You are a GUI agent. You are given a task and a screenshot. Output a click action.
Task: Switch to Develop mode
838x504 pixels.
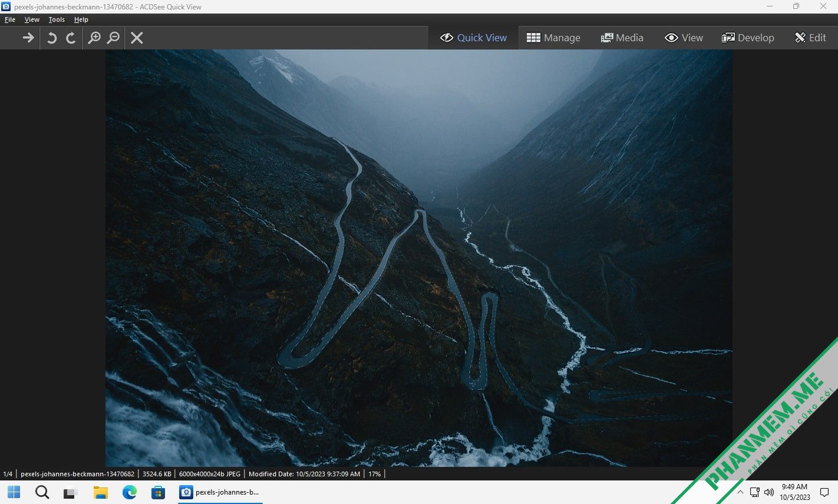tap(748, 38)
